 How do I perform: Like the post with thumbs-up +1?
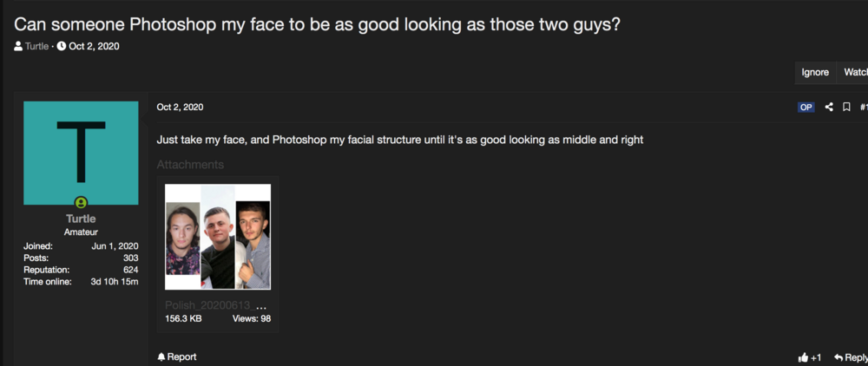[810, 357]
